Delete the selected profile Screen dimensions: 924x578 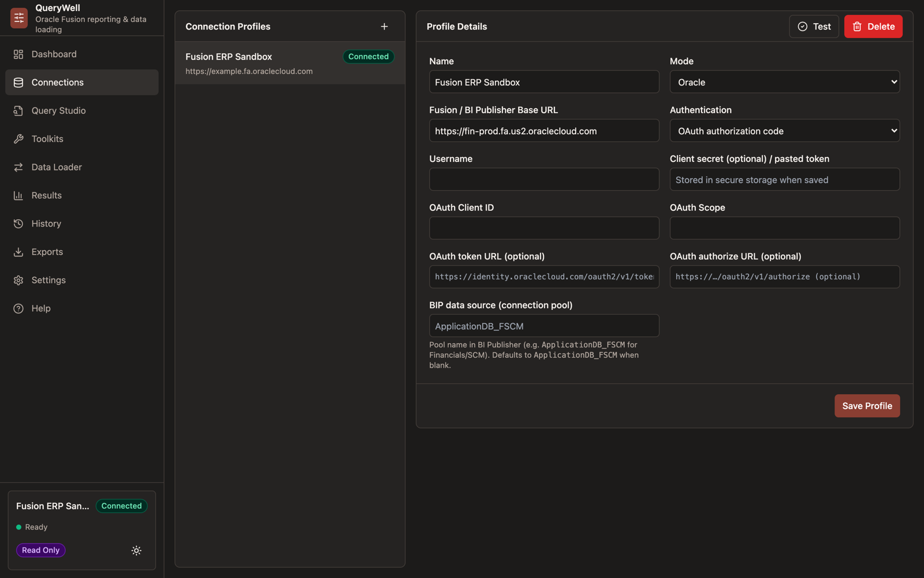pos(873,27)
